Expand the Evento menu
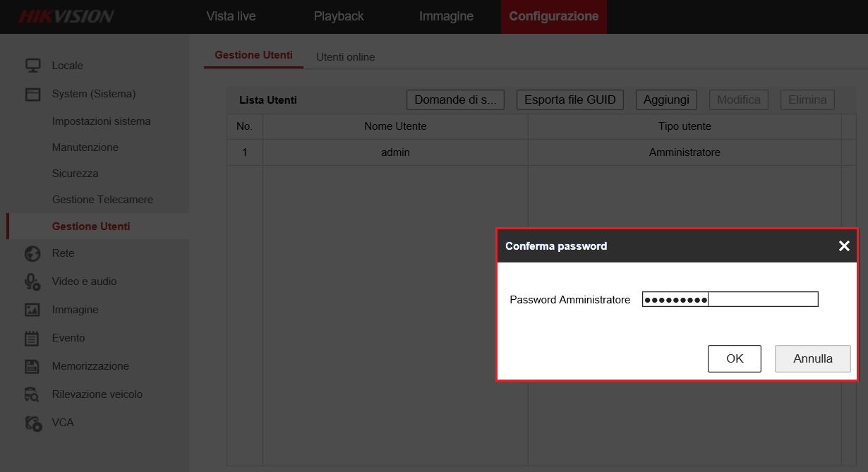 tap(68, 338)
